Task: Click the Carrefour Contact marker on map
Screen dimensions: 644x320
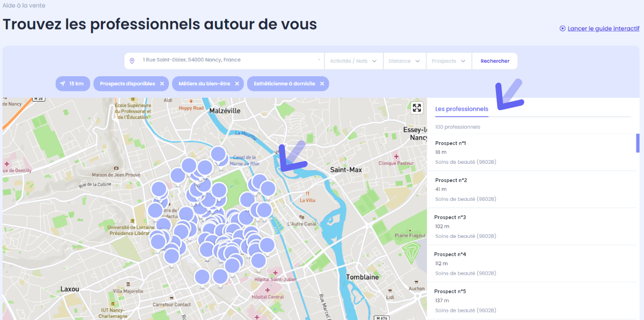Action: click(x=171, y=297)
